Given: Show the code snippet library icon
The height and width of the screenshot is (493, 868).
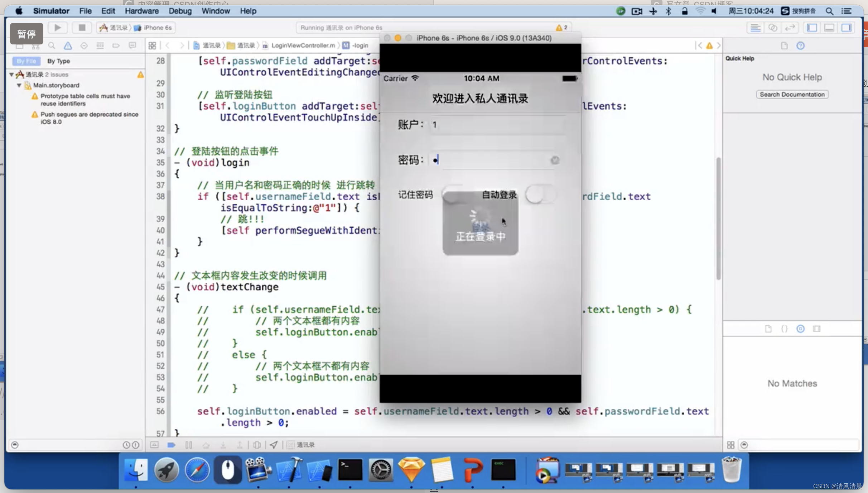Looking at the screenshot, I should tap(784, 329).
